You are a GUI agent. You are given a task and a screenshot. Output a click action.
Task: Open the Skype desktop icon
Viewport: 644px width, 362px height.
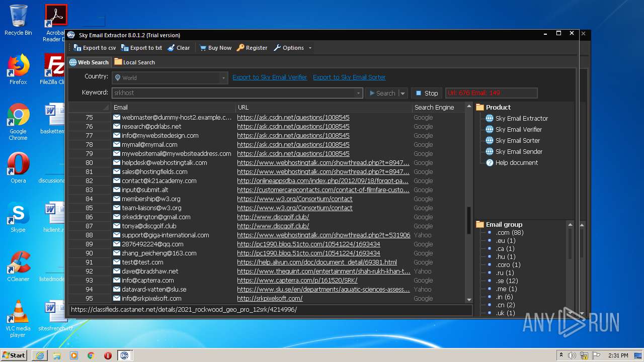[x=18, y=217]
